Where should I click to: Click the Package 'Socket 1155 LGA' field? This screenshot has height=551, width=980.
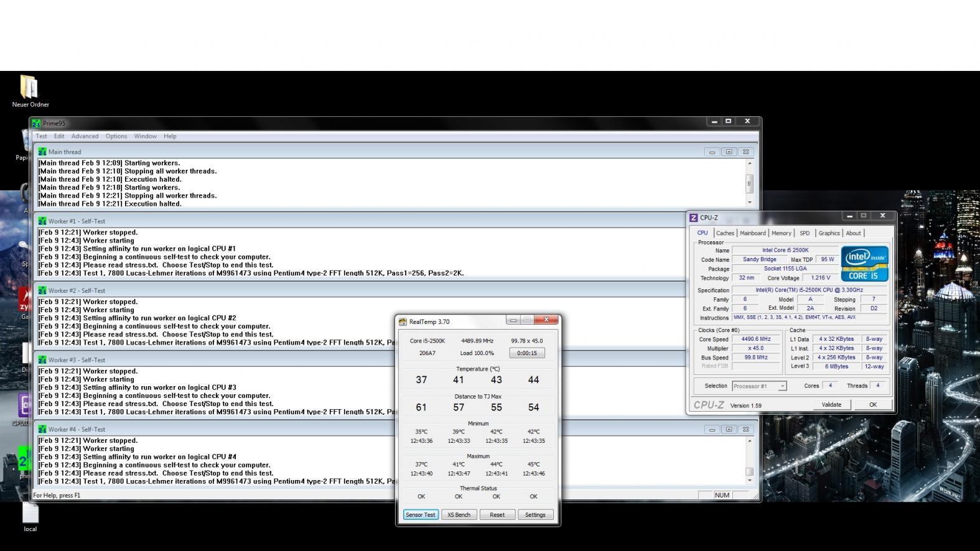click(x=785, y=269)
